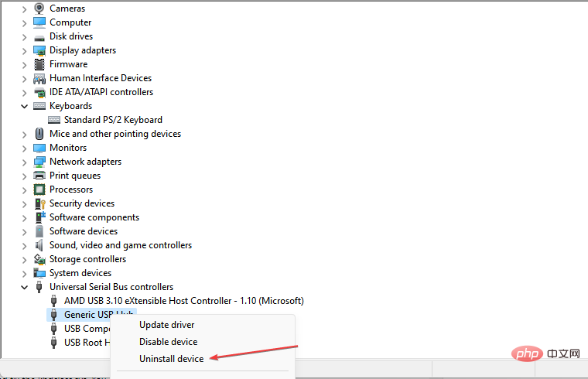Click the Software components puzzle icon
Viewport: 588px width, 379px height.
(40, 217)
